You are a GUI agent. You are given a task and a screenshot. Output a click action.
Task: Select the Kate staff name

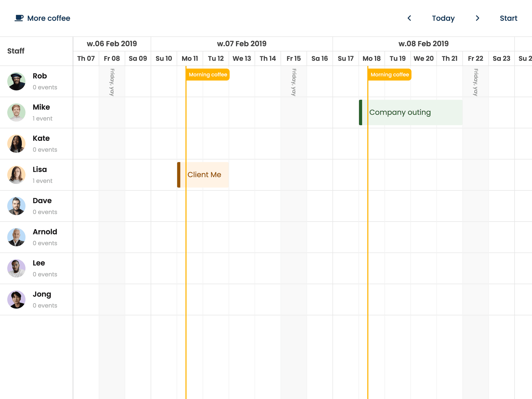[x=41, y=138]
